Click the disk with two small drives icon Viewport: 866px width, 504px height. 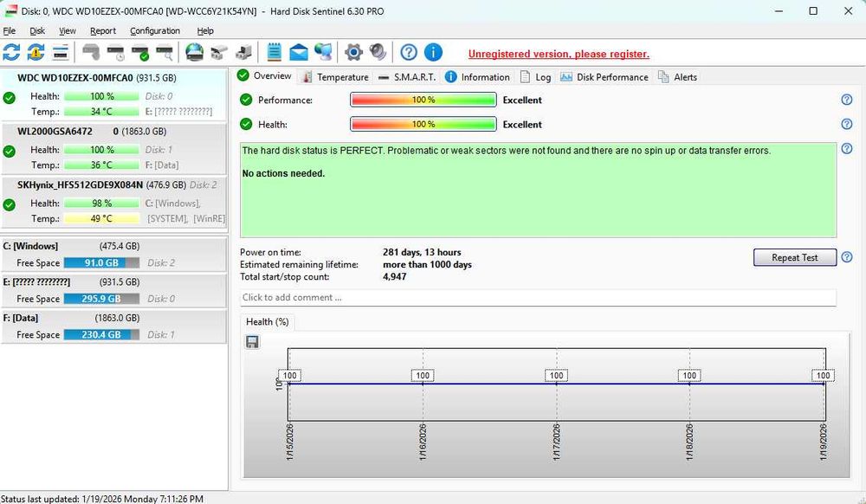pyautogui.click(x=219, y=53)
